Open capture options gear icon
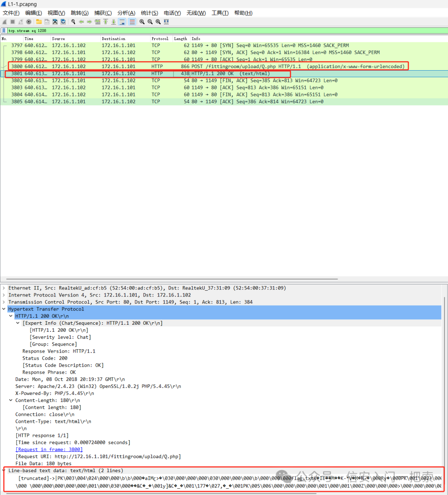 pos(29,22)
